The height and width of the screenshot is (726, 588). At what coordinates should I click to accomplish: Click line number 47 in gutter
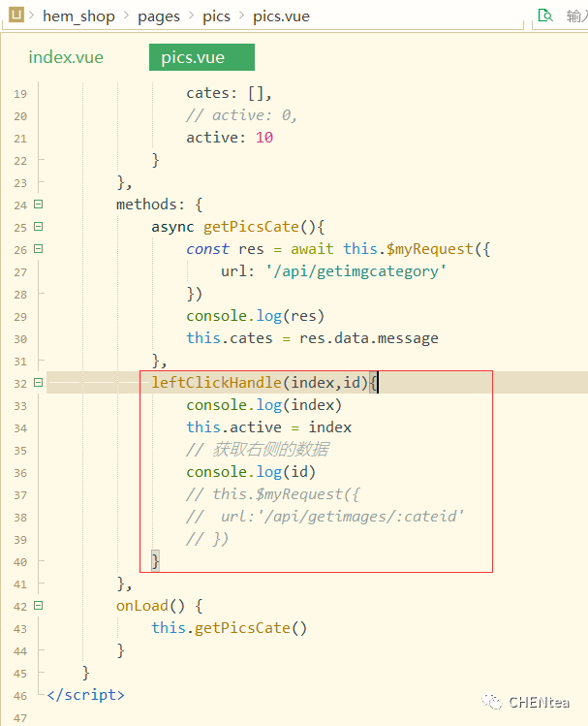pos(20,718)
